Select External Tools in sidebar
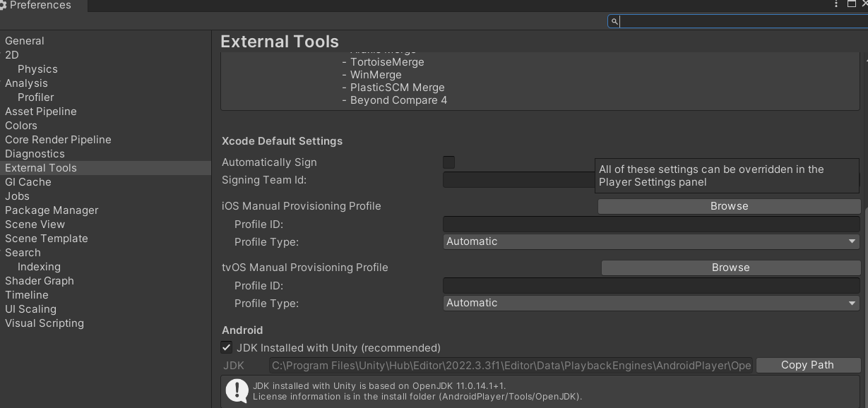The height and width of the screenshot is (408, 868). pos(106,168)
